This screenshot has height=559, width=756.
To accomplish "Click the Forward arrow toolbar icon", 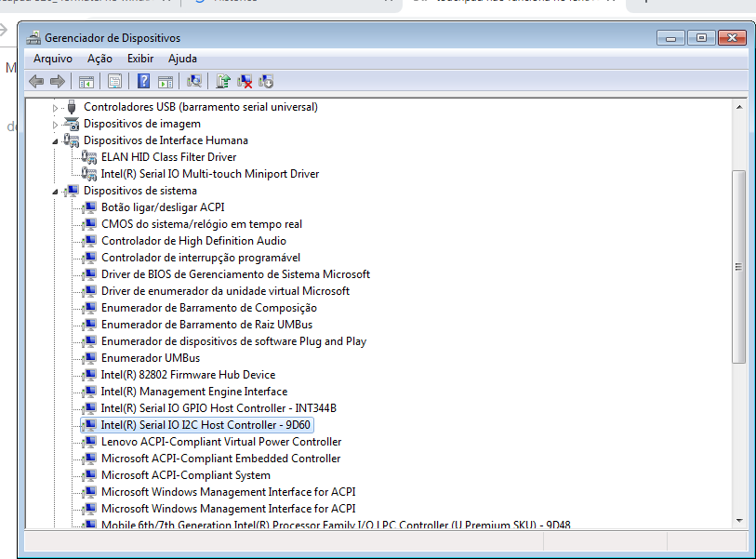I will (58, 81).
